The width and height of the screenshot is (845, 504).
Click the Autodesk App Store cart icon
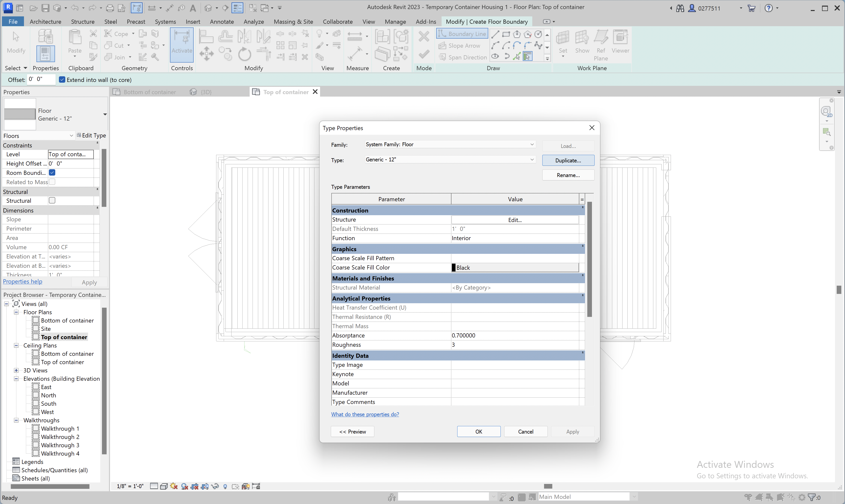[x=752, y=8]
